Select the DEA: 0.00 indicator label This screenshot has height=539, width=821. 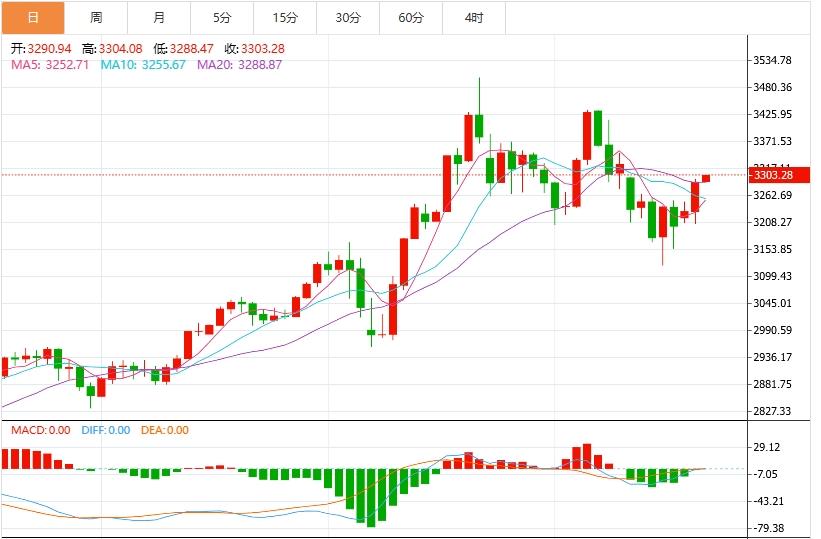pos(164,430)
